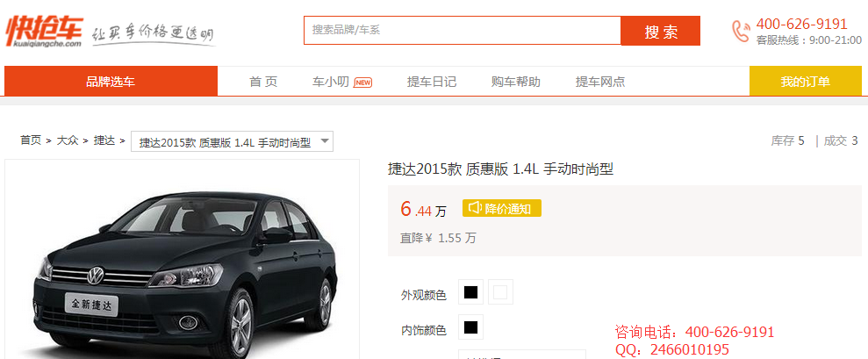The image size is (868, 359).
Task: Click the 品牌选车 orange tab
Action: [x=111, y=82]
